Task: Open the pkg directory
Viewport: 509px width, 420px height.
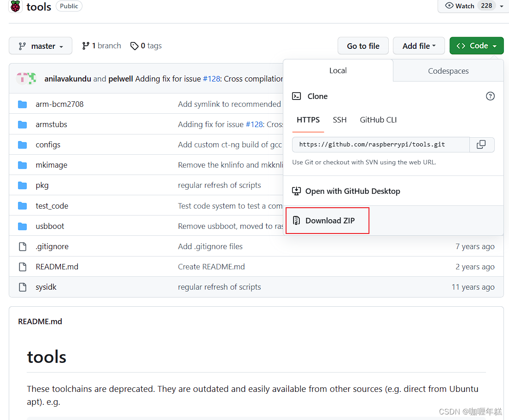Action: coord(42,185)
